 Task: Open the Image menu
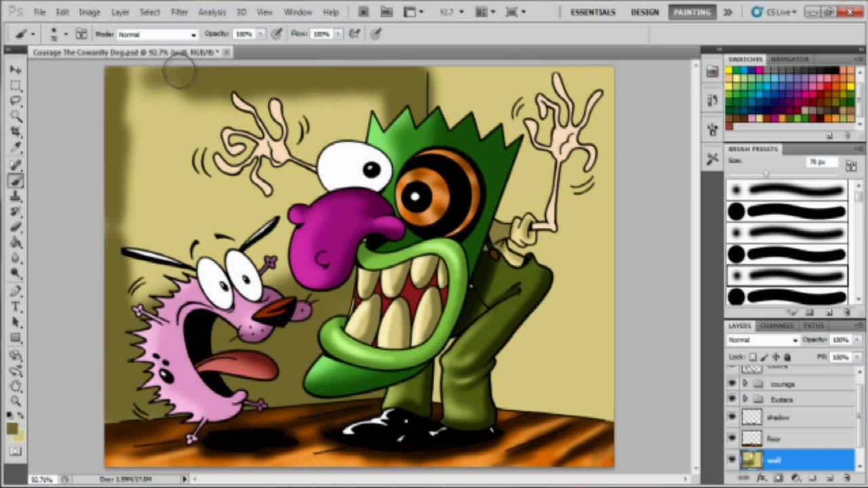(89, 12)
